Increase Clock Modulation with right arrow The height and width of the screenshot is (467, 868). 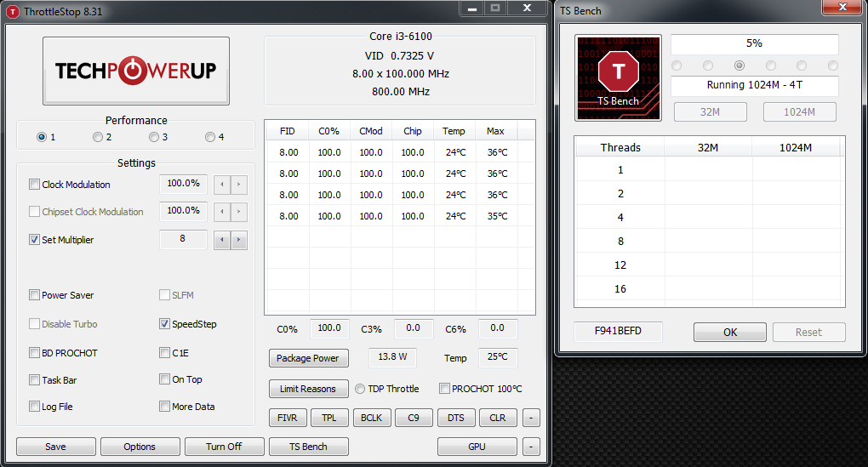(x=238, y=185)
